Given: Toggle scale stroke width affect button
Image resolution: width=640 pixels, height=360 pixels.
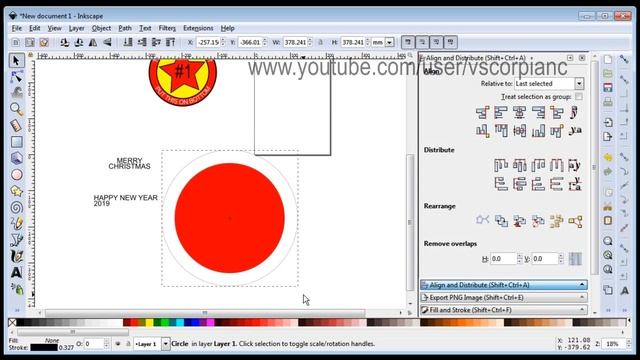Looking at the screenshot, I should [x=408, y=42].
